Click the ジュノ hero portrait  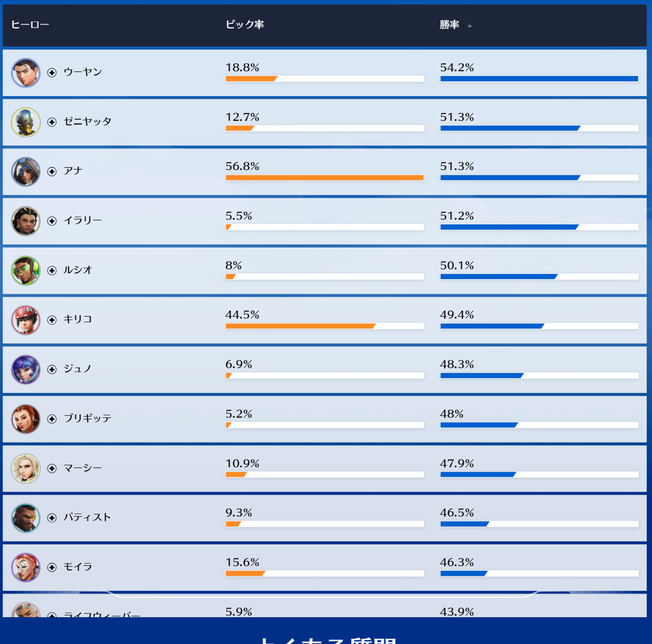(x=25, y=370)
